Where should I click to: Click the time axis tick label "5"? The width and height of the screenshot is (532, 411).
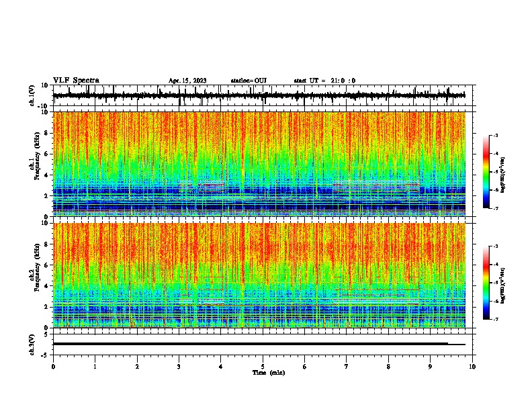[263, 367]
